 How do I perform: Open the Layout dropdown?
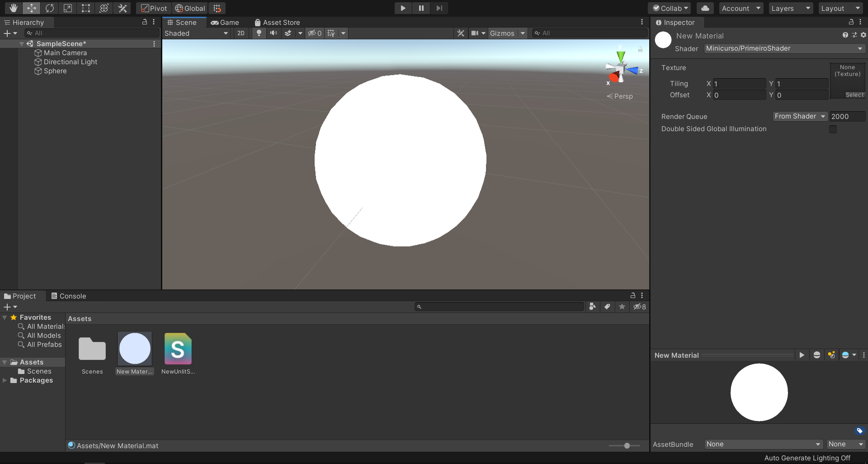tap(840, 8)
